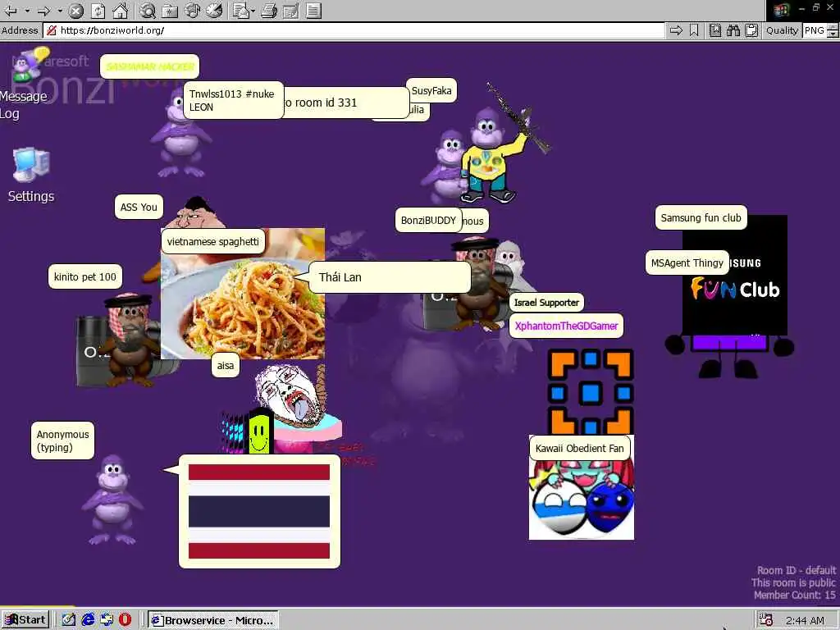Click the clipboard icon in address bar
This screenshot has height=630, width=840.
pyautogui.click(x=751, y=30)
